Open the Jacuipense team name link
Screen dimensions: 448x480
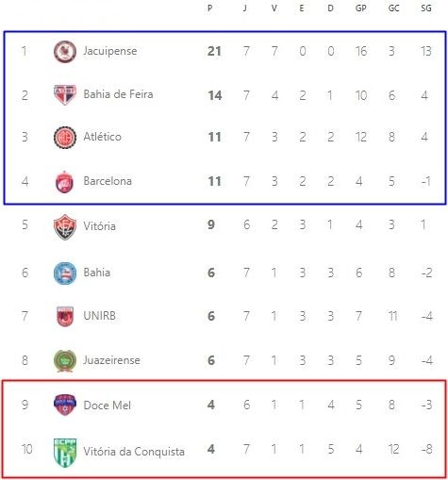(x=110, y=51)
